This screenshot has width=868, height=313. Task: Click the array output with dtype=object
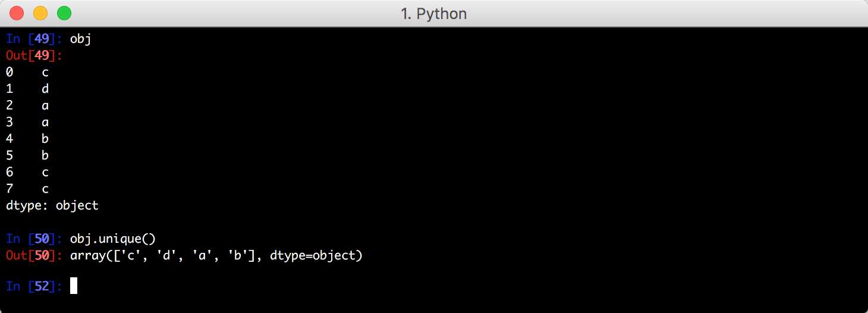(x=216, y=256)
